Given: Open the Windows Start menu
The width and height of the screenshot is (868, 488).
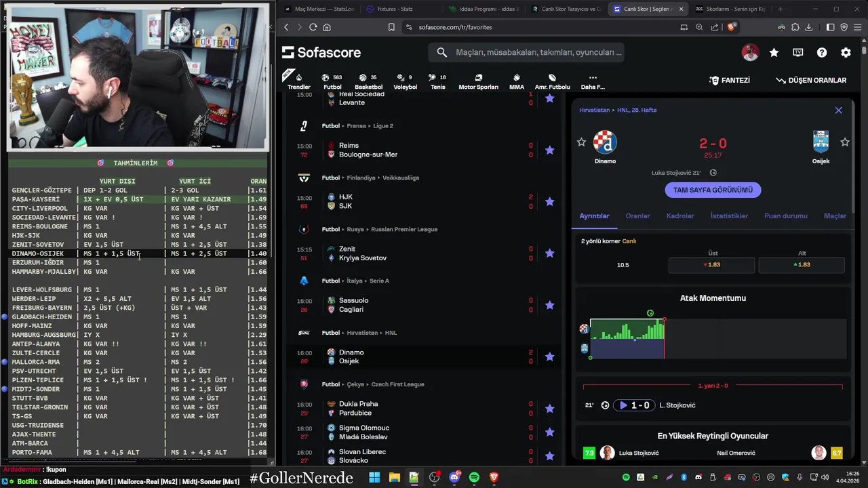Looking at the screenshot, I should tap(374, 477).
